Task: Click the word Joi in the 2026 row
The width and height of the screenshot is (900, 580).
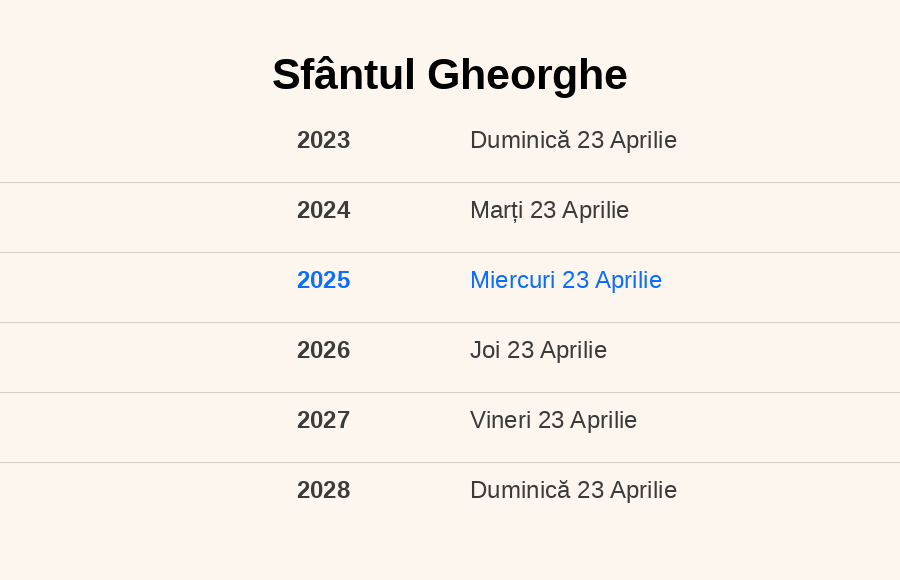Action: [x=485, y=350]
